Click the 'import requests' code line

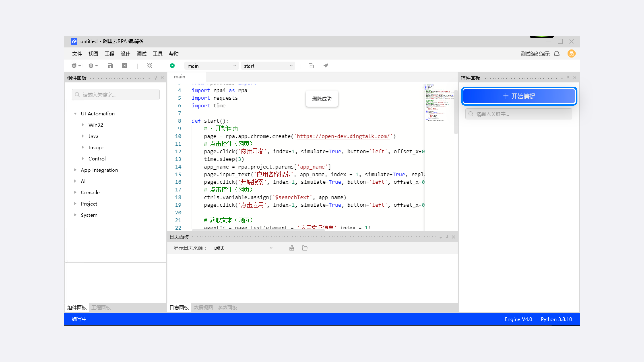(215, 98)
